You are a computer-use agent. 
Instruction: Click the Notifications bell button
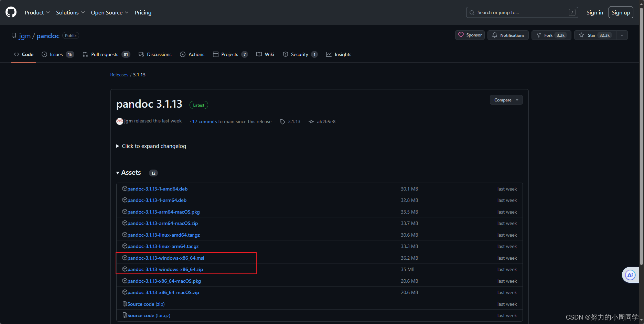(x=508, y=35)
